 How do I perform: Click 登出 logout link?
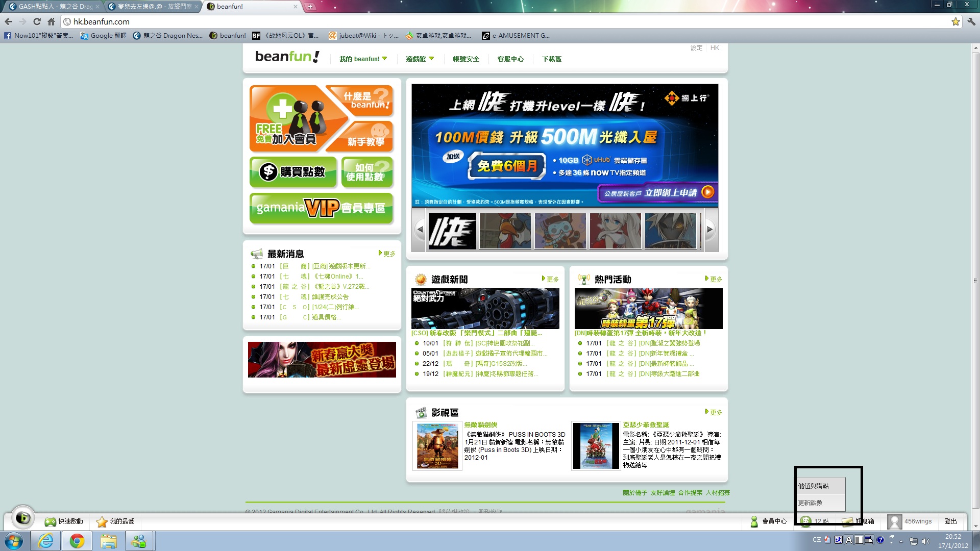(950, 521)
